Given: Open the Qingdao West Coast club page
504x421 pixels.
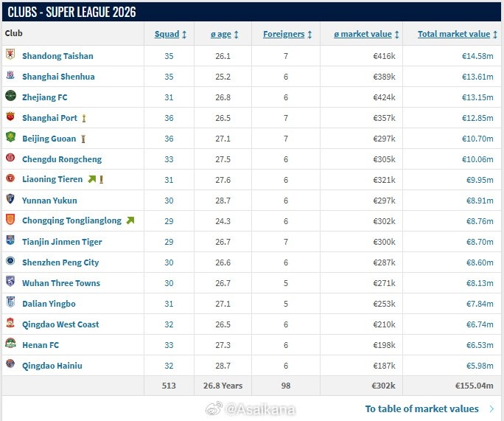Looking at the screenshot, I should pos(60,324).
